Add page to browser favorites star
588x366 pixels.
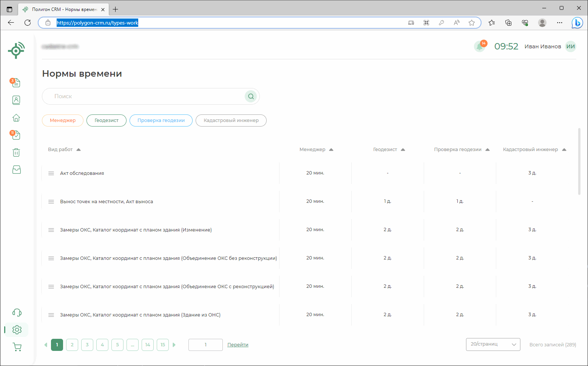tap(472, 23)
